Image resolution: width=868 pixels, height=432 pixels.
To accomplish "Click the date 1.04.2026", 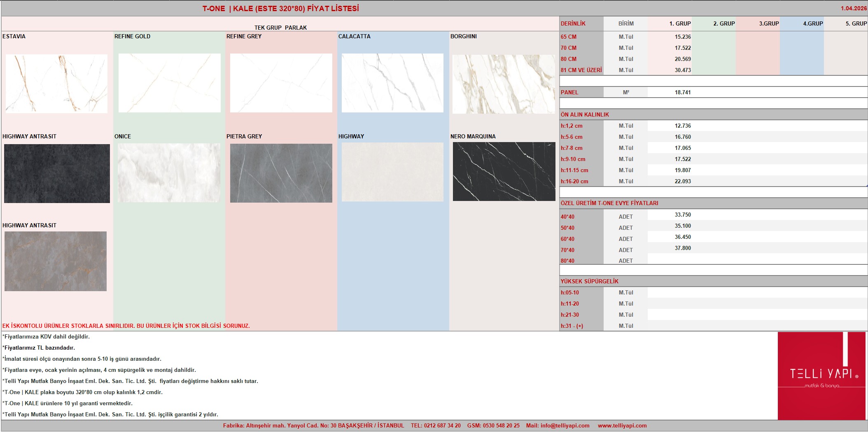I will pos(854,8).
